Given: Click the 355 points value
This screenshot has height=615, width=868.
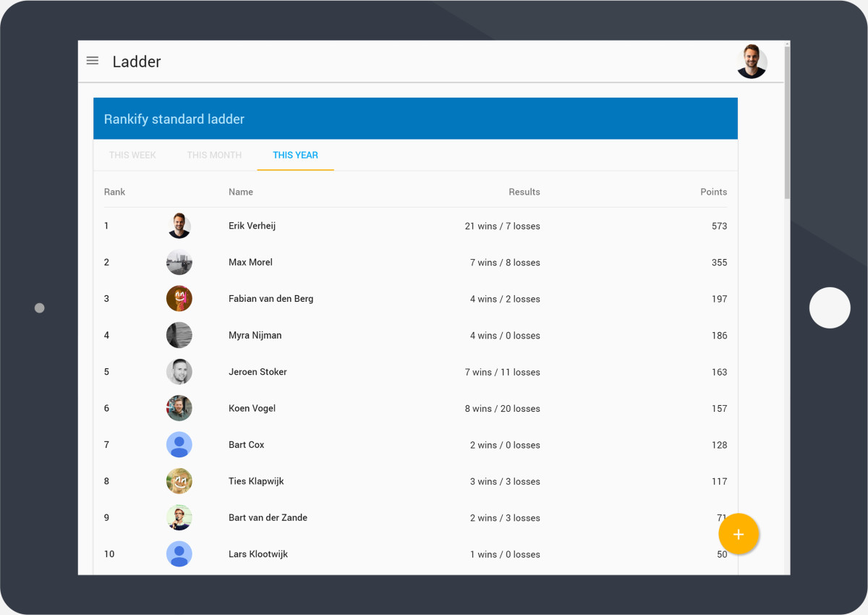Looking at the screenshot, I should tap(719, 263).
